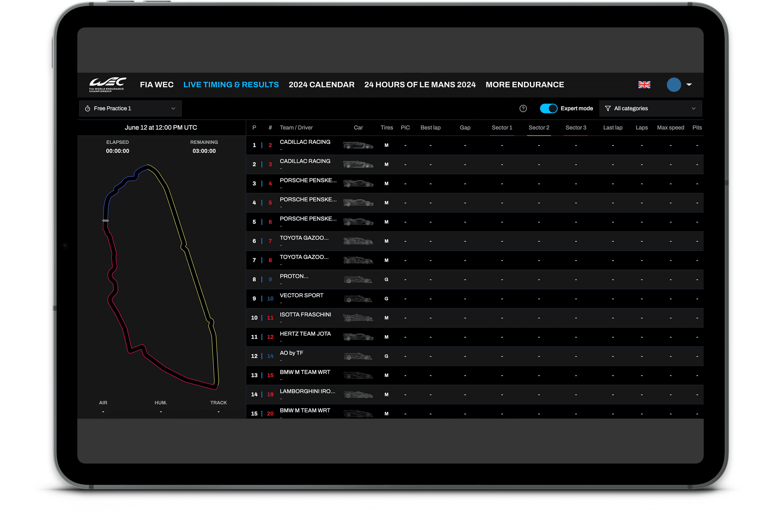Click the UK flag language icon
This screenshot has width=775, height=532.
644,85
